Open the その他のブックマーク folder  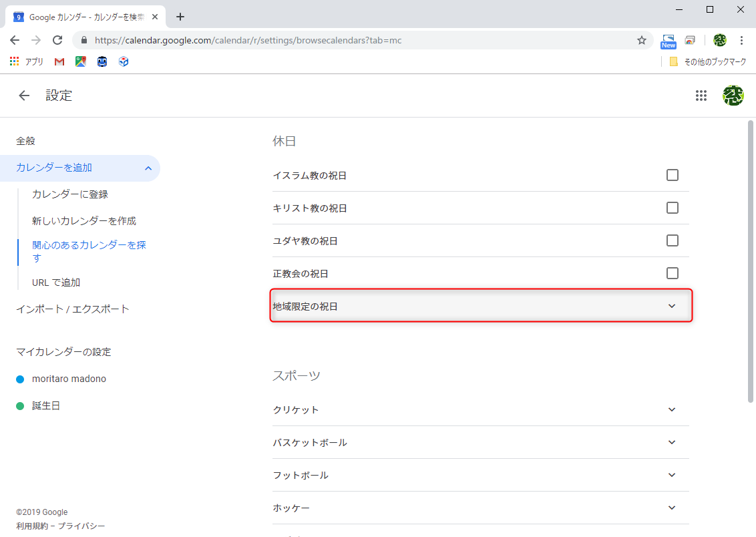(707, 61)
